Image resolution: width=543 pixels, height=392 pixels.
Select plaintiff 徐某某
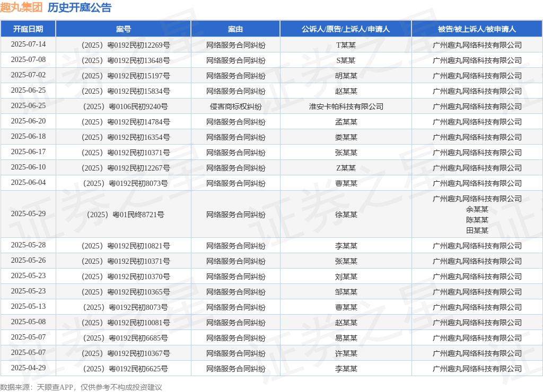(346, 215)
